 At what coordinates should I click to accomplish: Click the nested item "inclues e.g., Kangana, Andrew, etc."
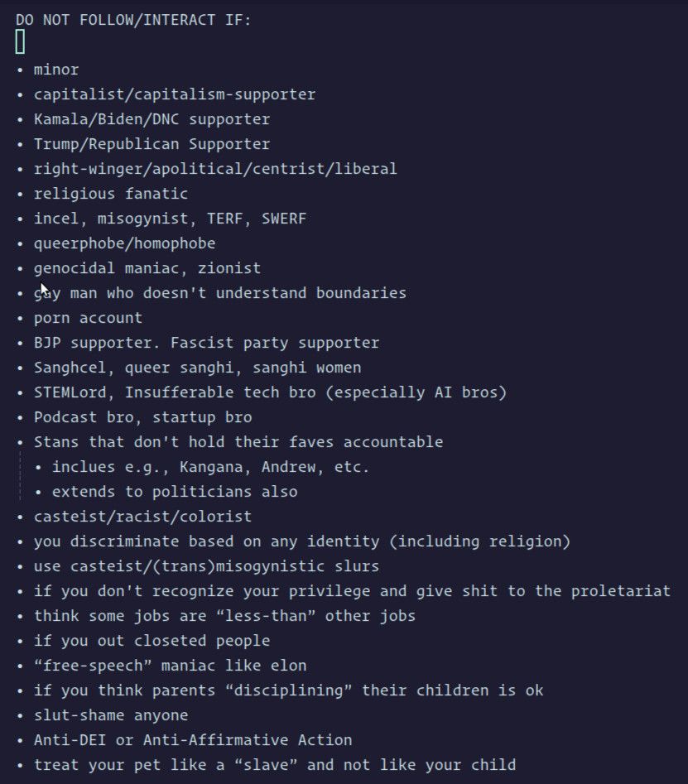210,467
